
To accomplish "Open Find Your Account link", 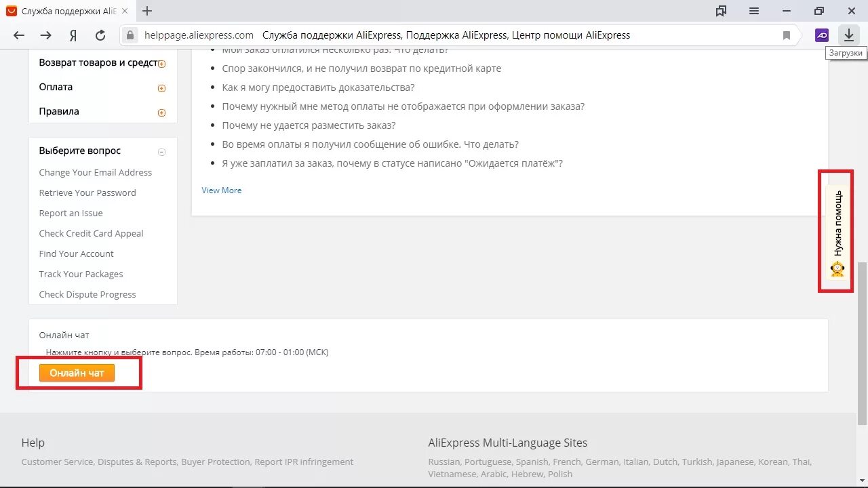I will coord(77,253).
